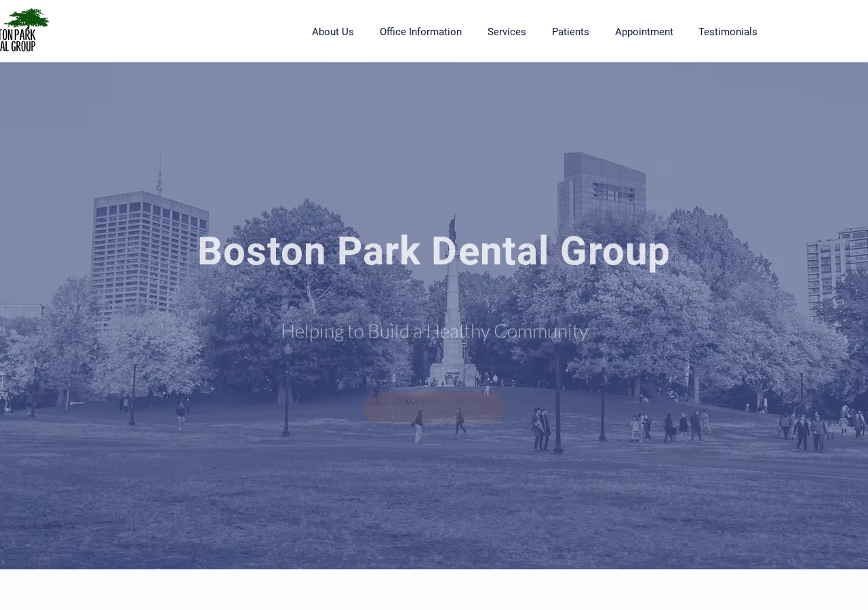
Task: Select Patients in the top navigation
Action: (570, 32)
